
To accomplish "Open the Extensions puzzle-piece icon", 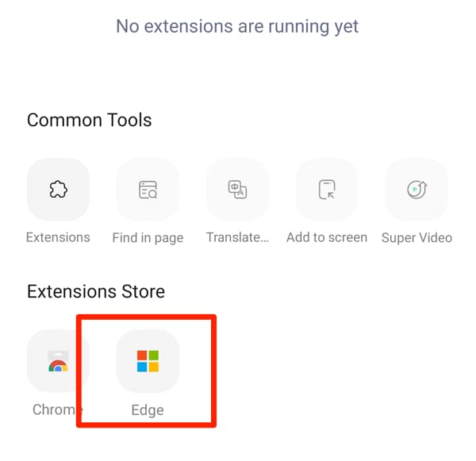I will pyautogui.click(x=58, y=190).
